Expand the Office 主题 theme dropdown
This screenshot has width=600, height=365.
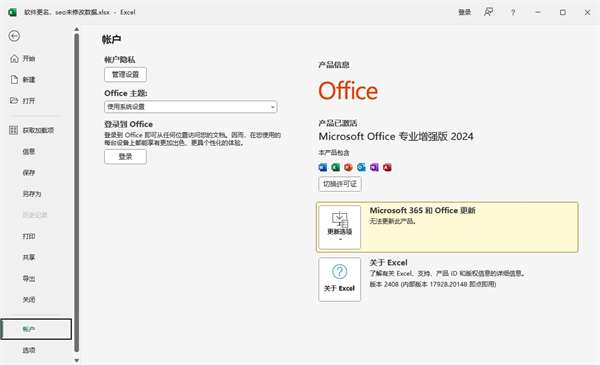(x=191, y=107)
